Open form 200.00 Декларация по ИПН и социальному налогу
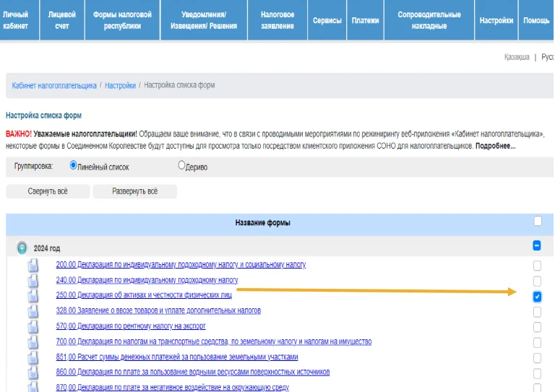555x392 pixels. point(181,264)
